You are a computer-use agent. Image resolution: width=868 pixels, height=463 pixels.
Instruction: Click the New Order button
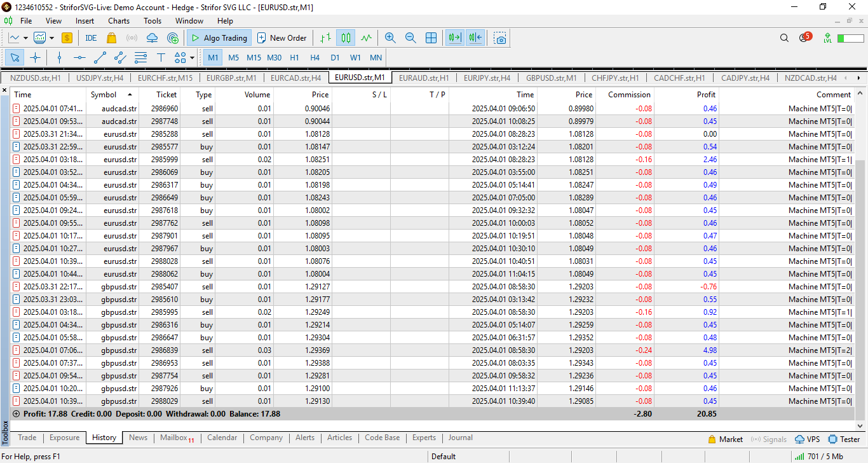281,38
